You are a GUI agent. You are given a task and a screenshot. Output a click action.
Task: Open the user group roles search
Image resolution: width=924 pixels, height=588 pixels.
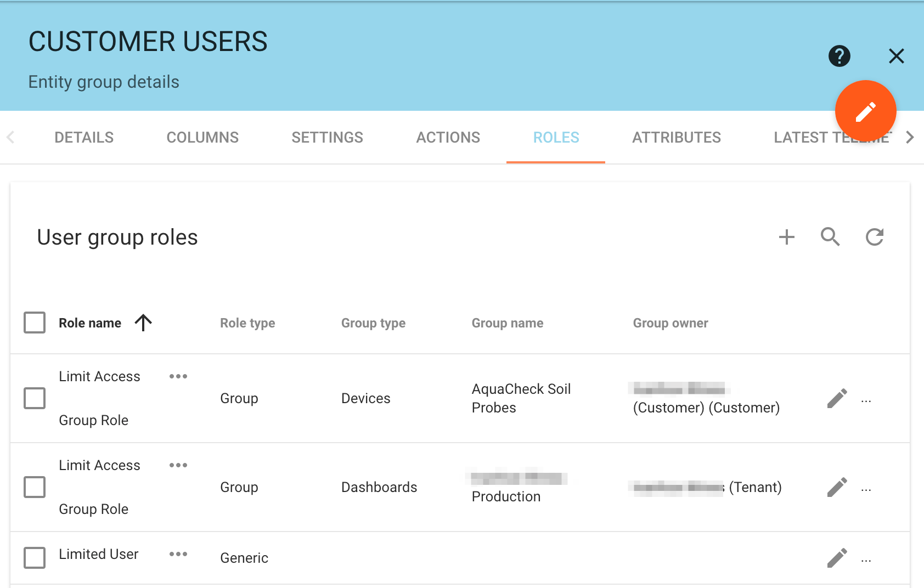[x=830, y=237]
